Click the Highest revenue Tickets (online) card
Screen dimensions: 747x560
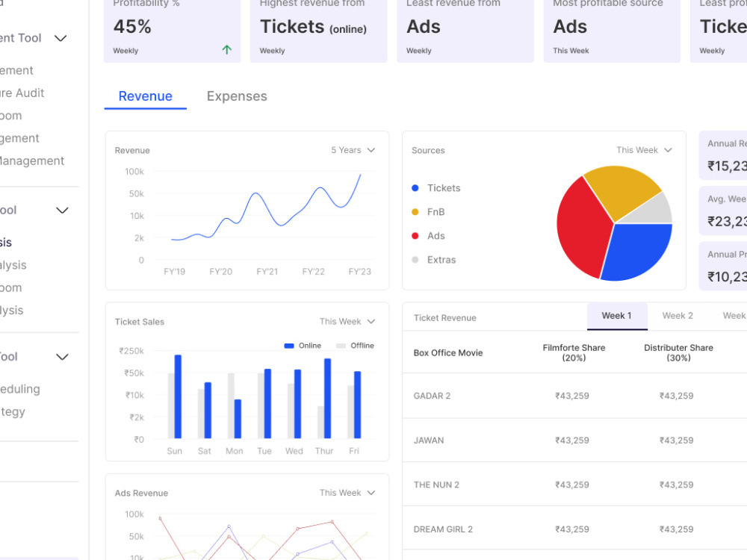pyautogui.click(x=319, y=30)
